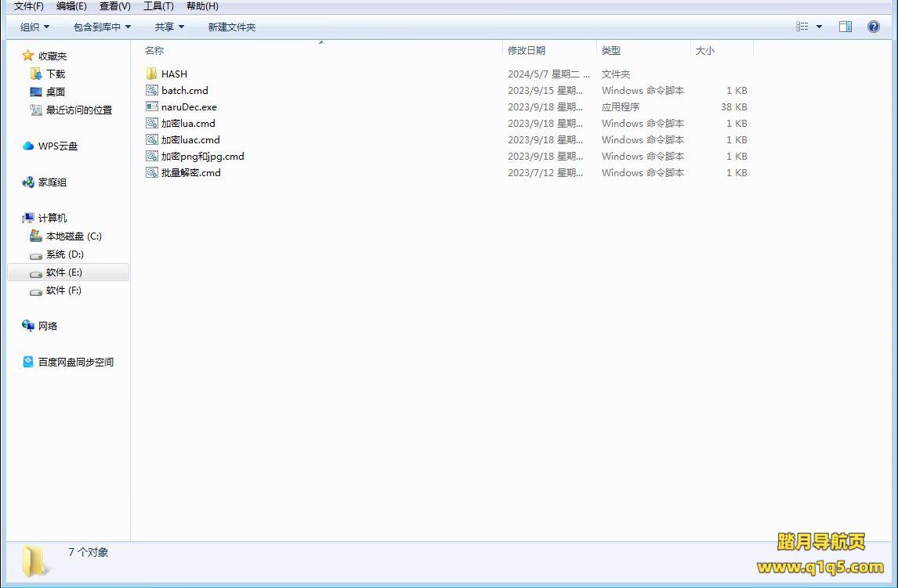898x588 pixels.
Task: Click the help question mark icon
Action: [874, 27]
